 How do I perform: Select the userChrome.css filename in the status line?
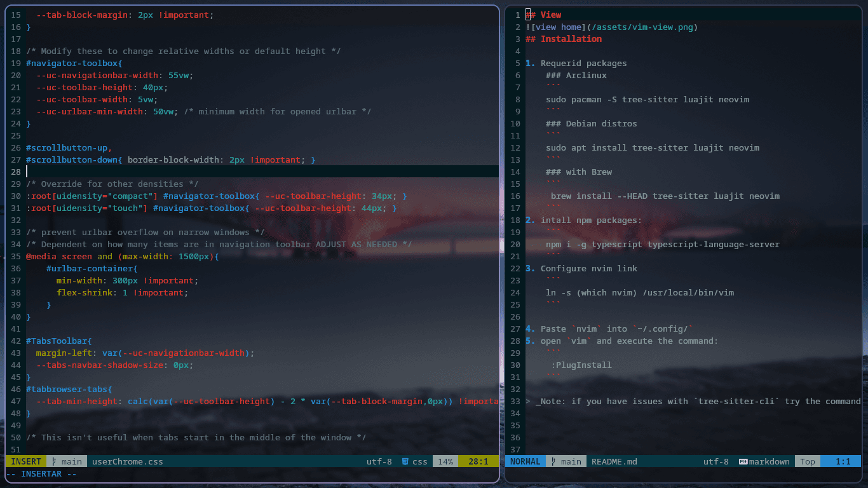point(127,462)
